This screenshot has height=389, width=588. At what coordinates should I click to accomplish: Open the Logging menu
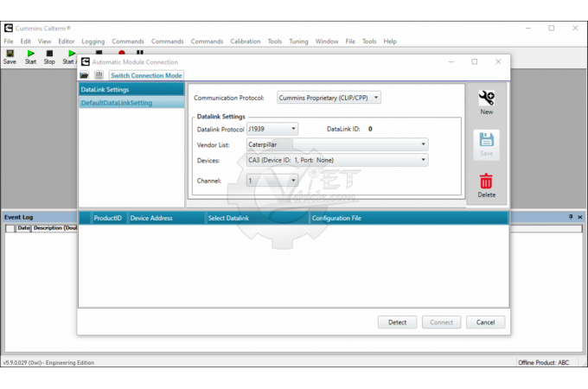[x=93, y=41]
